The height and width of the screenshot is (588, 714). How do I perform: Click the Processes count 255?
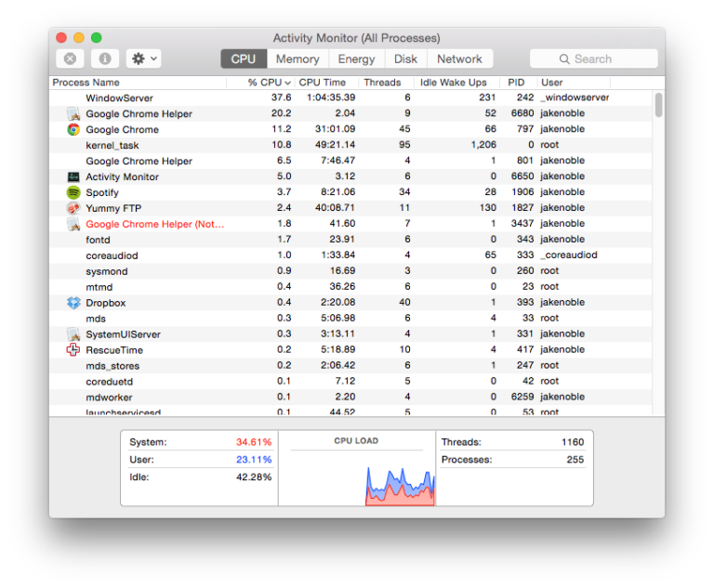click(575, 460)
